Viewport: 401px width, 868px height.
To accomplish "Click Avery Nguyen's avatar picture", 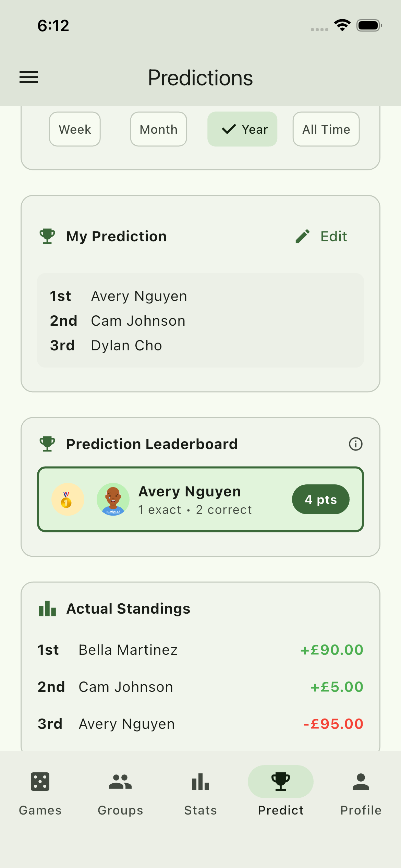I will pyautogui.click(x=113, y=499).
